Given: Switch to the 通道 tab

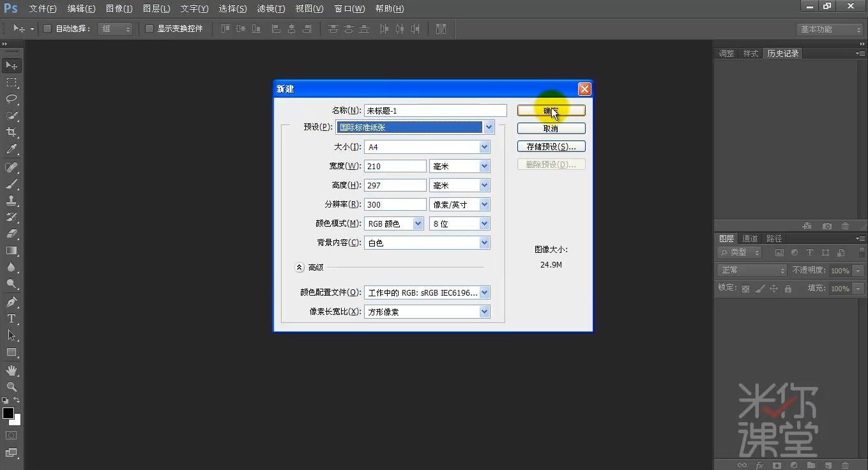Looking at the screenshot, I should pos(749,238).
